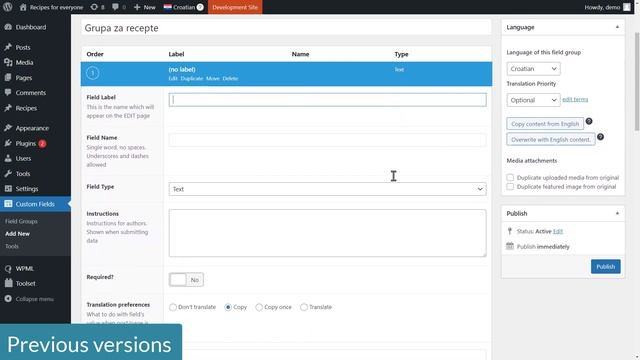Click help icon beside Overwrite with English content
Viewport: 640px width, 360px height.
[600, 137]
